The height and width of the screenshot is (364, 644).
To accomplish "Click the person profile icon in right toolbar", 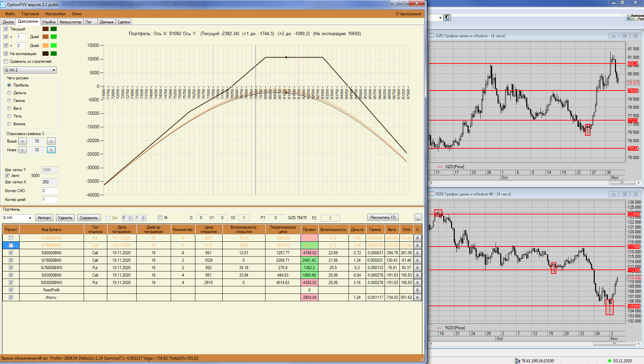I will (447, 18).
